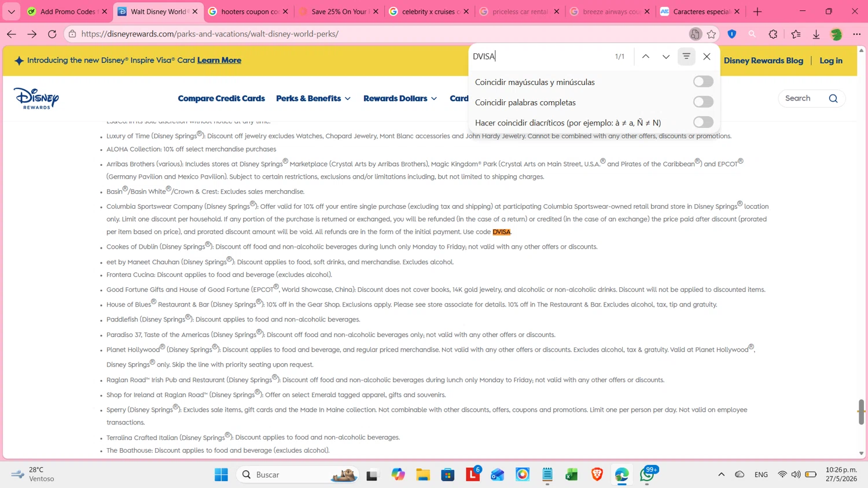Click the find text field containing DVISA

click(x=541, y=56)
